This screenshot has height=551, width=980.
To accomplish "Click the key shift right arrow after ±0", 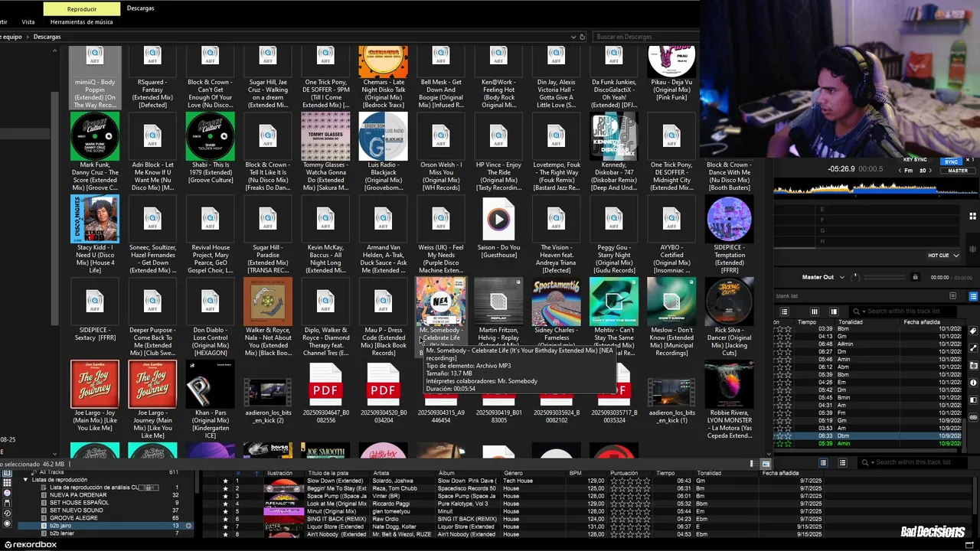I will click(x=931, y=171).
